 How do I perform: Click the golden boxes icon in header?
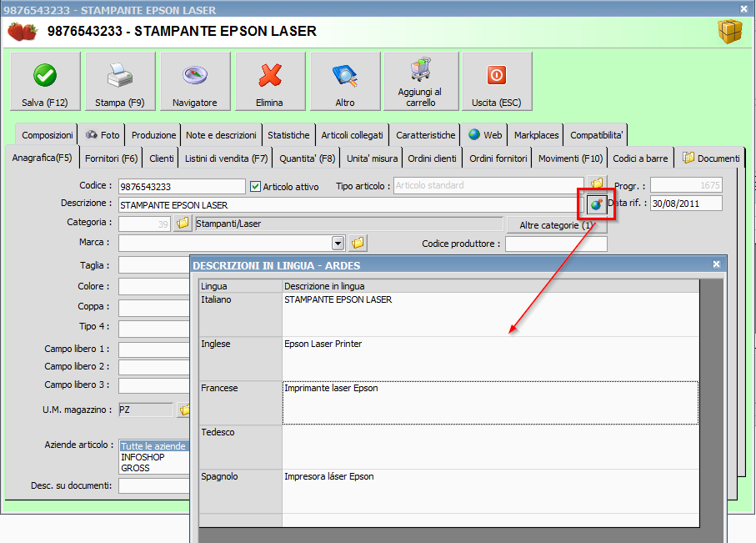pyautogui.click(x=730, y=32)
